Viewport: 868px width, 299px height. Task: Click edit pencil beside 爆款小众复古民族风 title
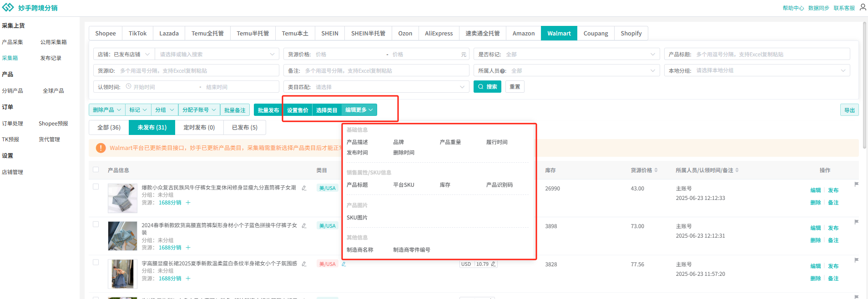[x=304, y=188]
